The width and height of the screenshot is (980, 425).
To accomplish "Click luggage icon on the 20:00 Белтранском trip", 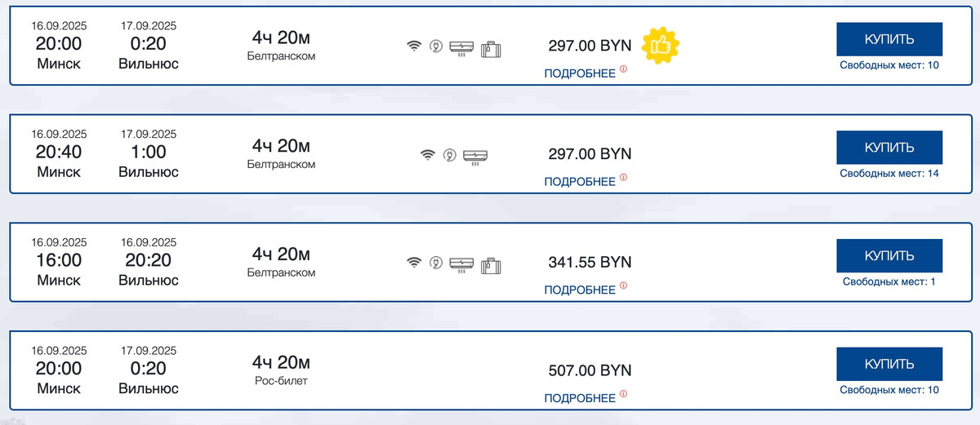I will pyautogui.click(x=491, y=46).
